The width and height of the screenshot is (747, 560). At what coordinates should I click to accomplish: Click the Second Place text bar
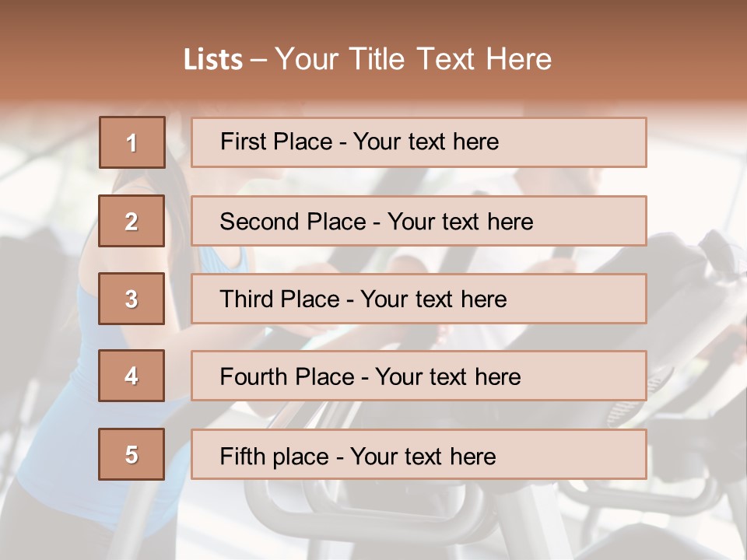point(419,221)
